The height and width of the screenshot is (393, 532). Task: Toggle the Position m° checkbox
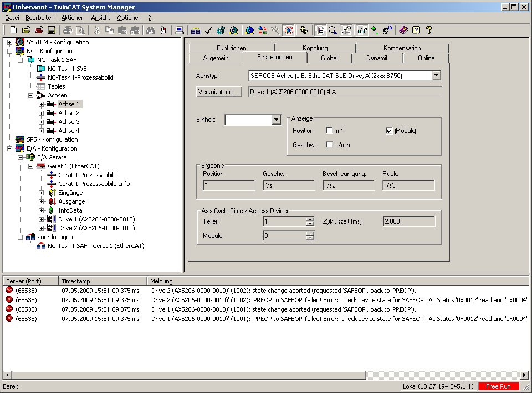point(329,131)
